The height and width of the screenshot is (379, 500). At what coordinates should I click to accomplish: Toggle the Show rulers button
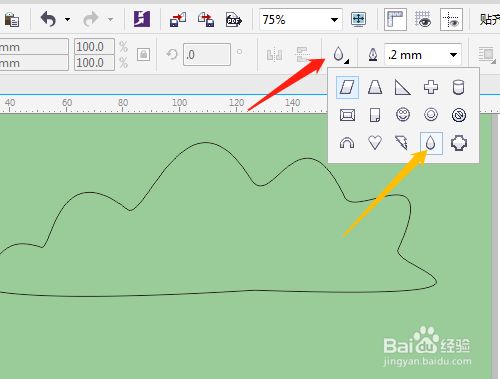tap(395, 20)
